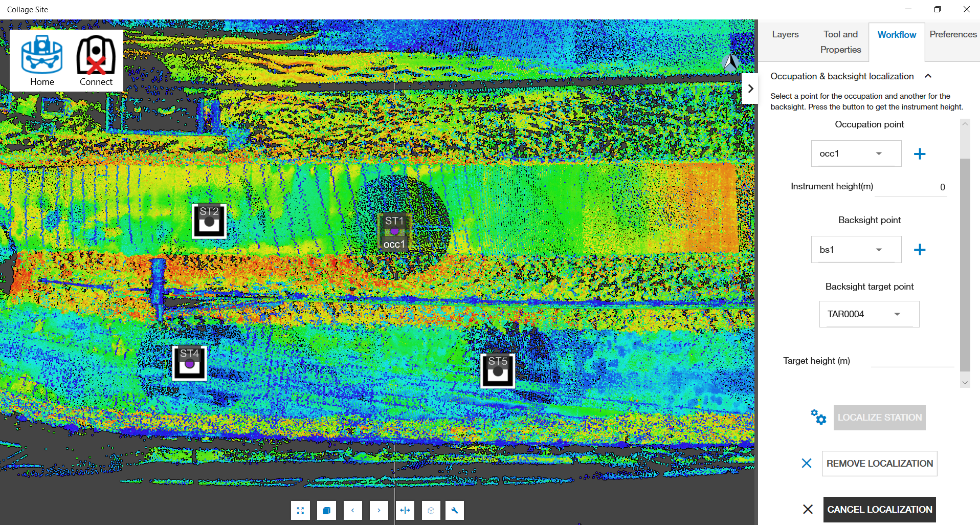Click the zoom extents icon
Screen dimensions: 980x525
point(300,510)
